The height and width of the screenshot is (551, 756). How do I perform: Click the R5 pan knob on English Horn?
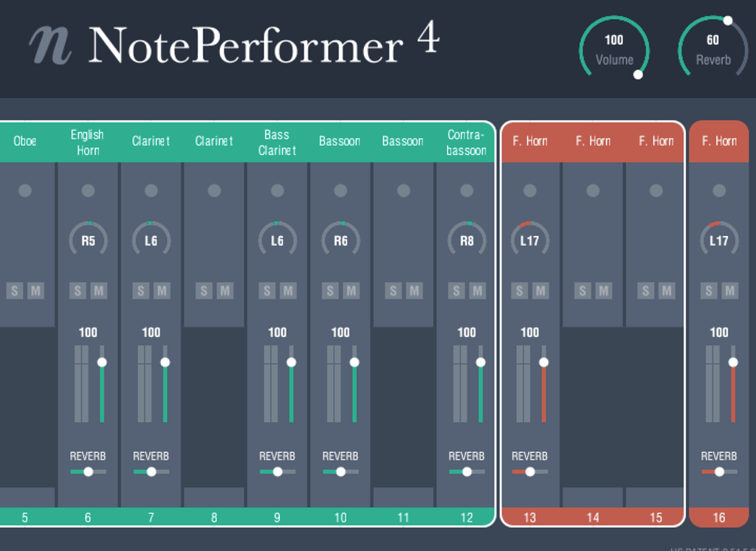88,239
